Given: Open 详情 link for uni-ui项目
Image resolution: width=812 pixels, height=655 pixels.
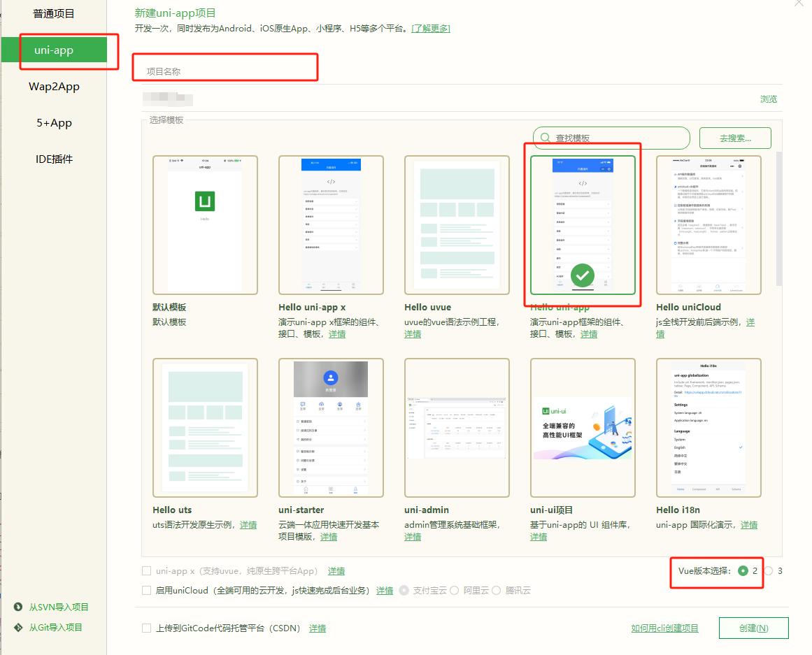Looking at the screenshot, I should (x=539, y=537).
